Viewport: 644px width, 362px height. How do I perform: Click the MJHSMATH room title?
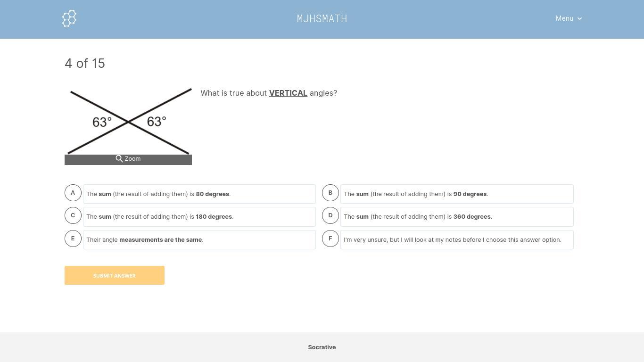(322, 18)
